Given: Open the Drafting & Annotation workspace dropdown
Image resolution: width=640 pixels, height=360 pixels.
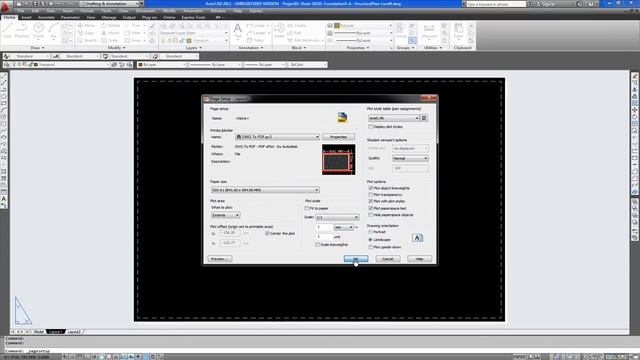Looking at the screenshot, I should [111, 4].
